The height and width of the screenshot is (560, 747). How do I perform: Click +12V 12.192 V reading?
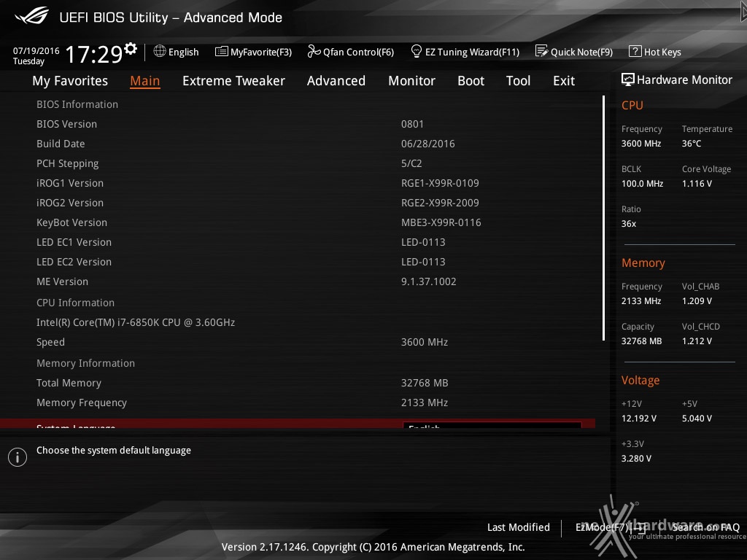639,418
